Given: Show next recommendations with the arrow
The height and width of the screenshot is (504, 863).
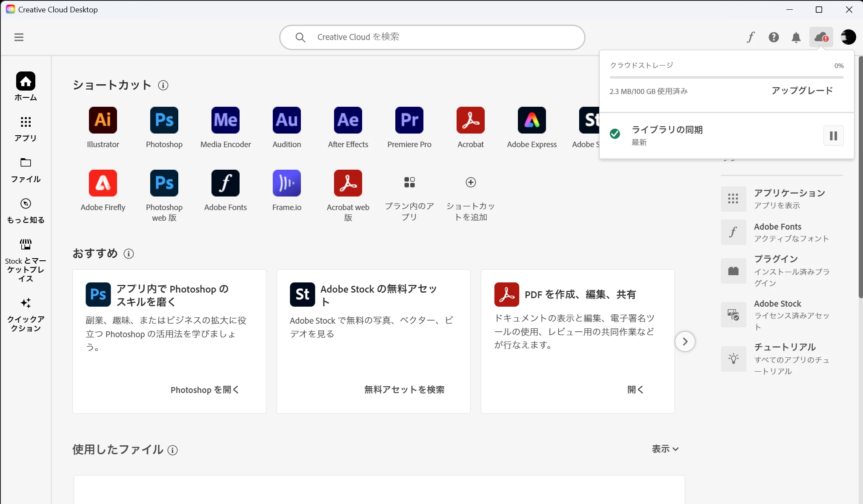Looking at the screenshot, I should pyautogui.click(x=685, y=342).
